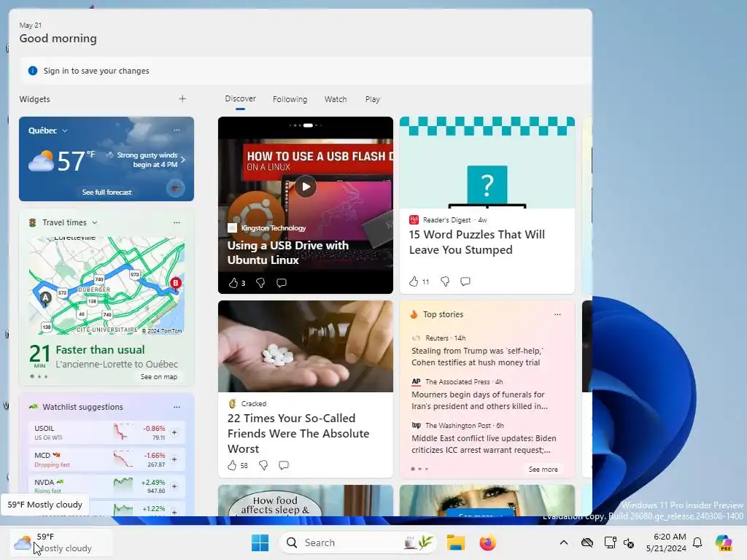Open the Top stories options menu
This screenshot has width=747, height=560.
(x=557, y=314)
